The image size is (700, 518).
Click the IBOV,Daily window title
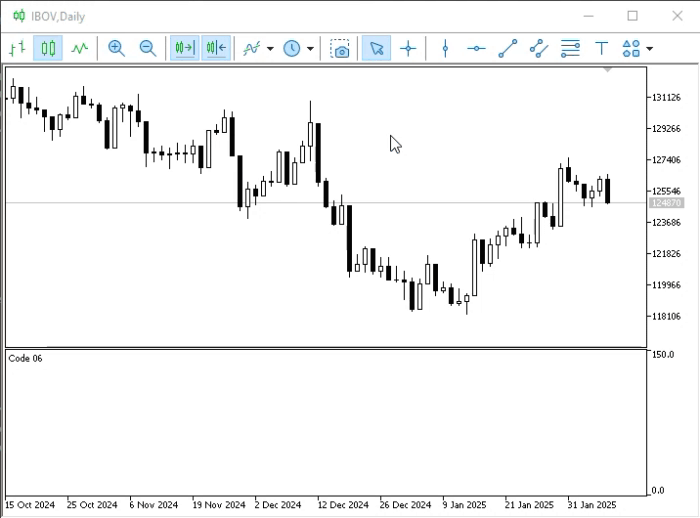(x=58, y=17)
